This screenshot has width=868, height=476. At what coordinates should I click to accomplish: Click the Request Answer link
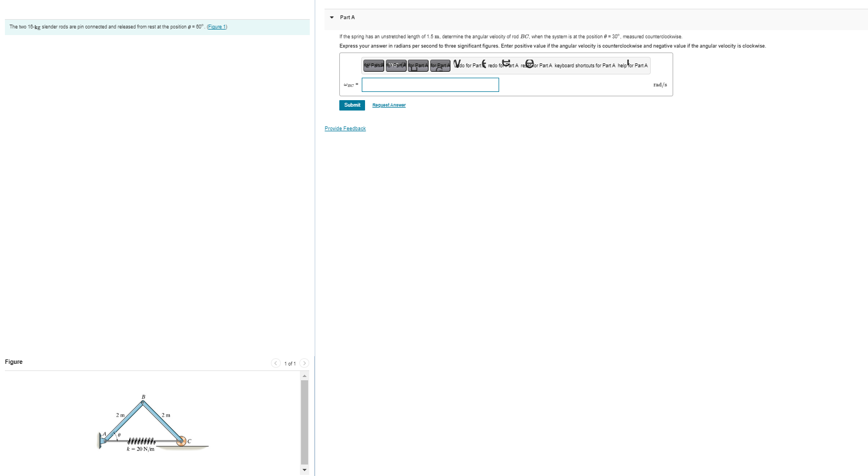[389, 105]
